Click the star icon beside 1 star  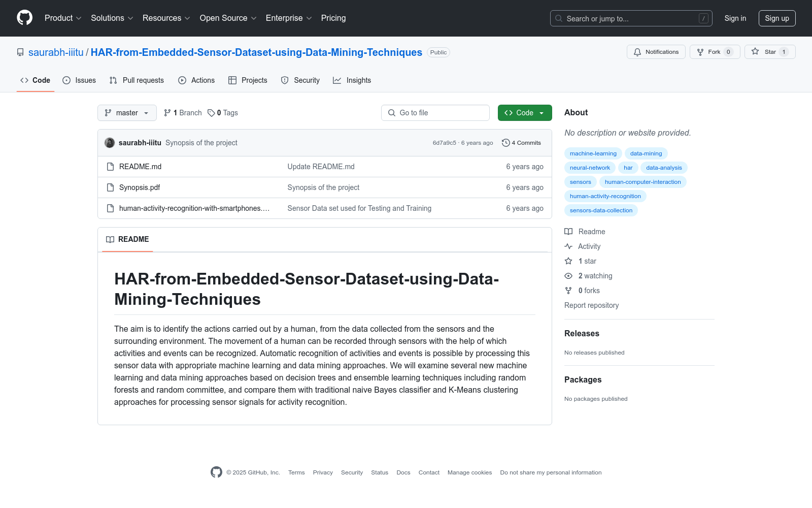(x=568, y=261)
